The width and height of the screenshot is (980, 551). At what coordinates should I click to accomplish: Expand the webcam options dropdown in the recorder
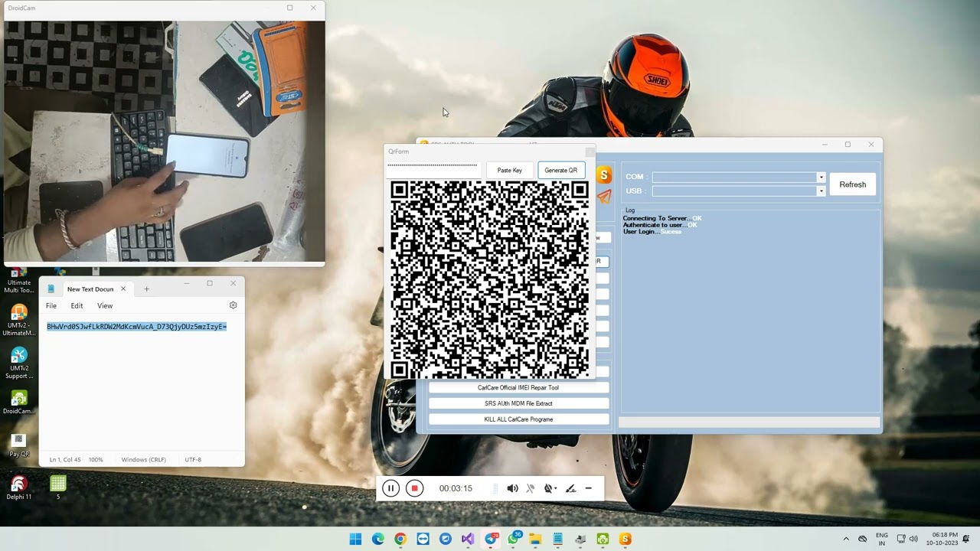pos(555,487)
